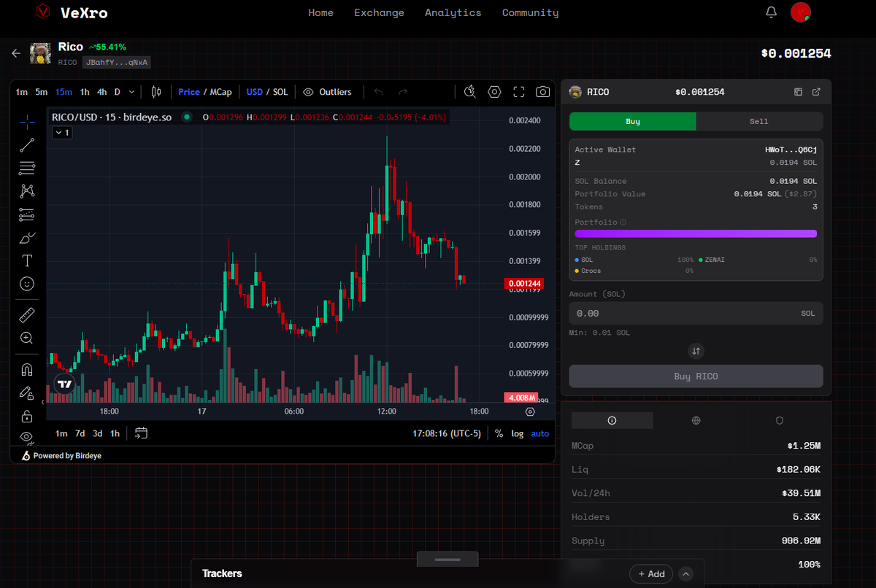
Task: Select the trend line drawing tool
Action: click(27, 144)
